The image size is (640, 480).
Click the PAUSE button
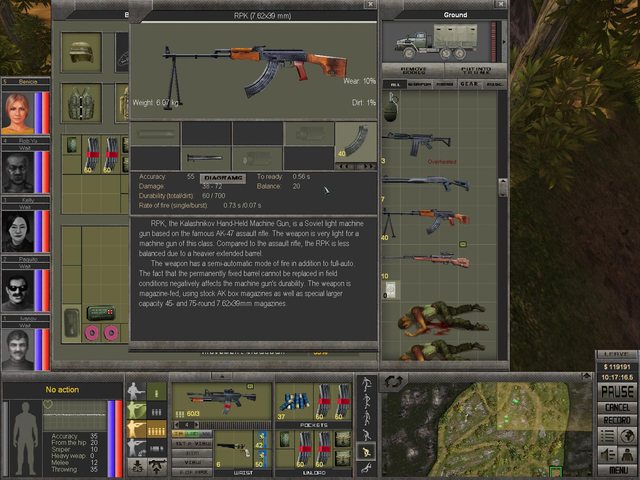click(617, 392)
